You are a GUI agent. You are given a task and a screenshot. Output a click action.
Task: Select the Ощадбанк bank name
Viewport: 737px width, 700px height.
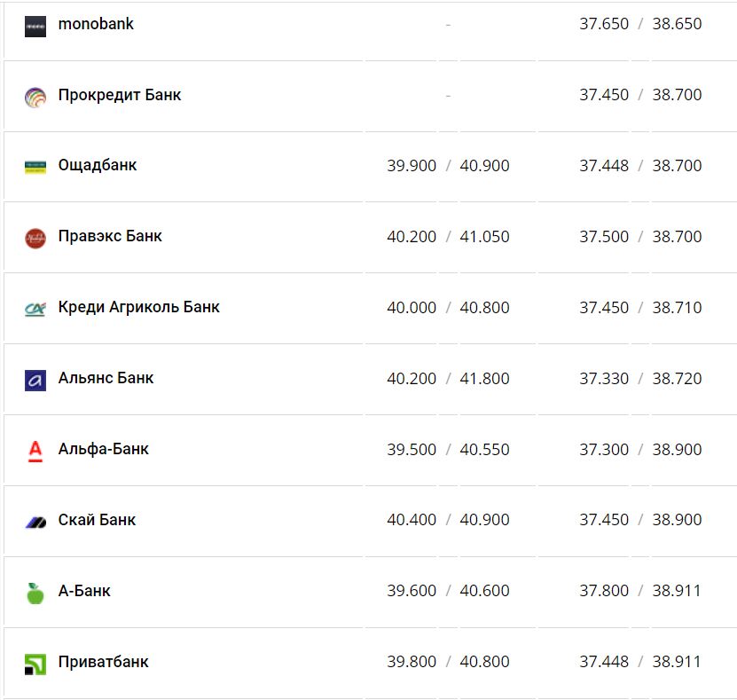(98, 165)
